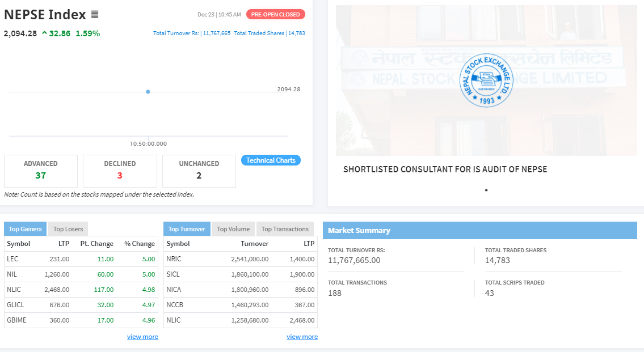This screenshot has width=644, height=352.
Task: Click the Market Summary header
Action: [x=479, y=231]
